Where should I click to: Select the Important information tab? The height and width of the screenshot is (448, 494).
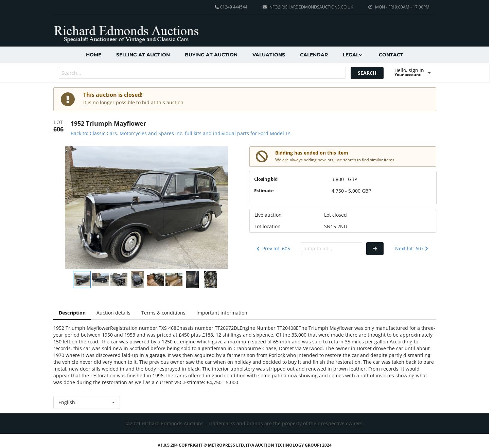click(x=222, y=313)
